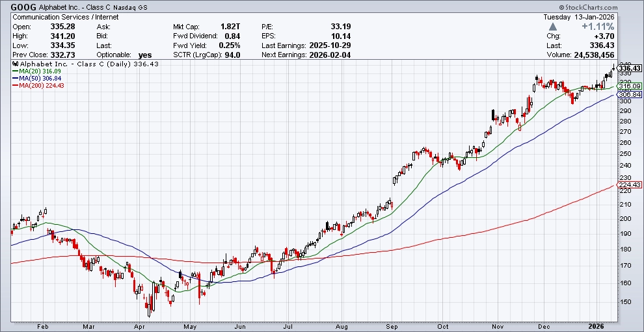Viewport: 644px width, 332px height.
Task: Click the SCTR (LrgCap) value 94.0
Action: [232, 55]
